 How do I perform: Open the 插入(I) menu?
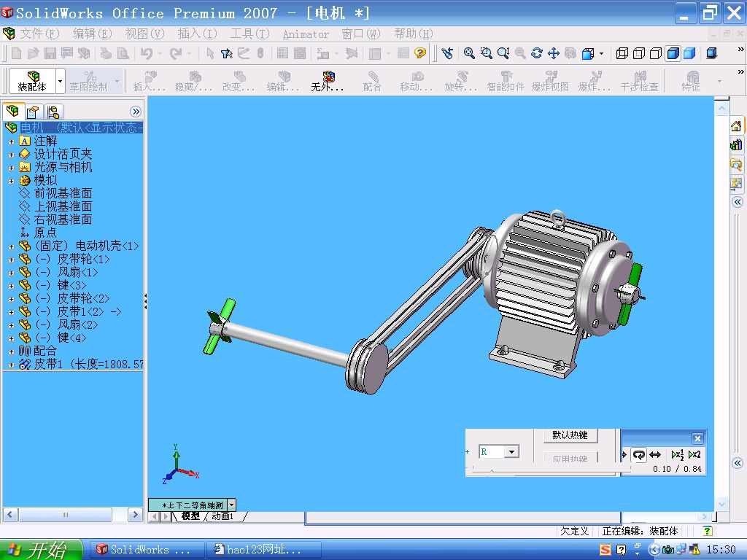pyautogui.click(x=197, y=34)
